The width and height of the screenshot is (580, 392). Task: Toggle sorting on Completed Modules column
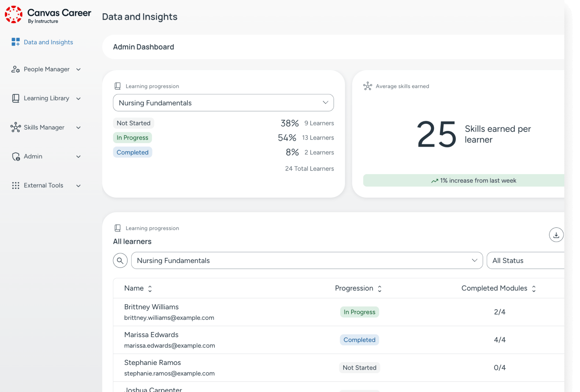534,288
